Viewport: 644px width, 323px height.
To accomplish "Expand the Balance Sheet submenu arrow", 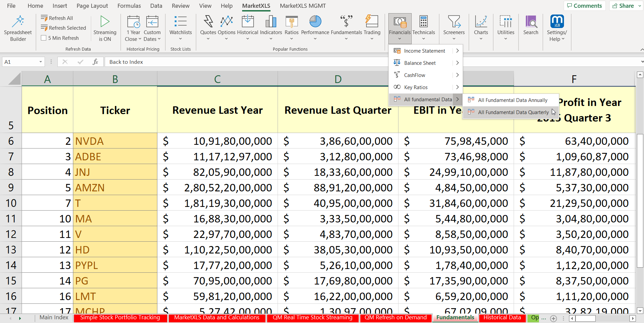I will tap(458, 63).
